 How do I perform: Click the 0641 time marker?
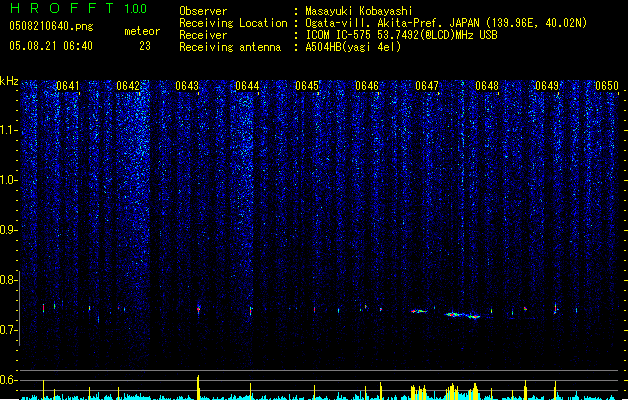[x=68, y=86]
